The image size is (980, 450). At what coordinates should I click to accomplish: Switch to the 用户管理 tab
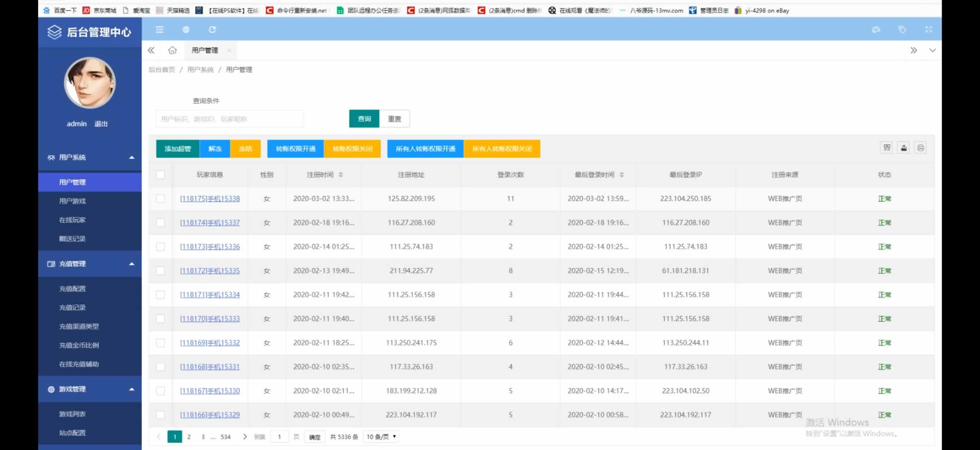[x=205, y=51]
